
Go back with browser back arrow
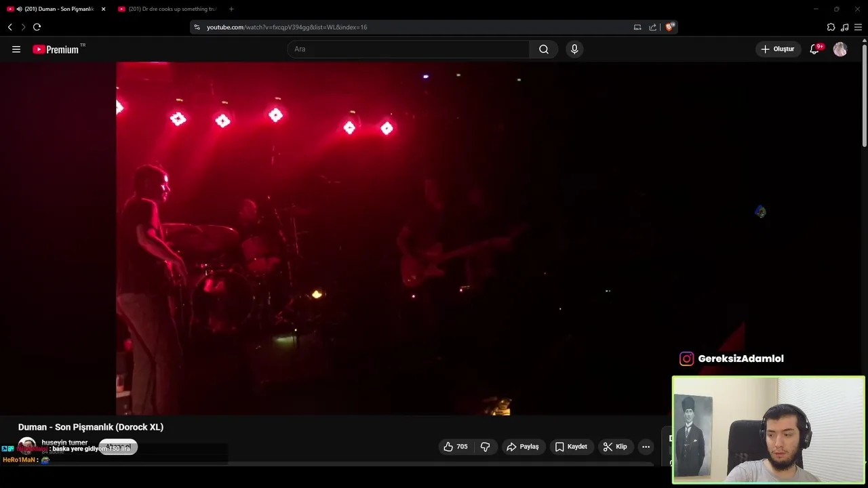click(10, 27)
